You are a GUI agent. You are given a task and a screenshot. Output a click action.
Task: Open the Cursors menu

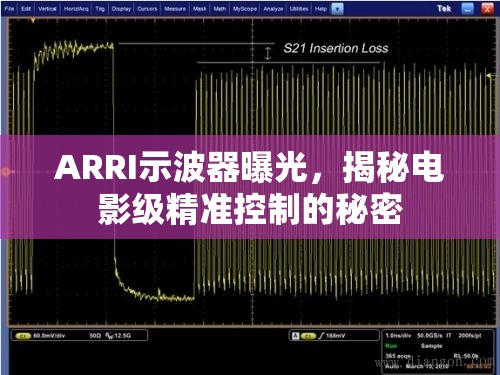[147, 9]
